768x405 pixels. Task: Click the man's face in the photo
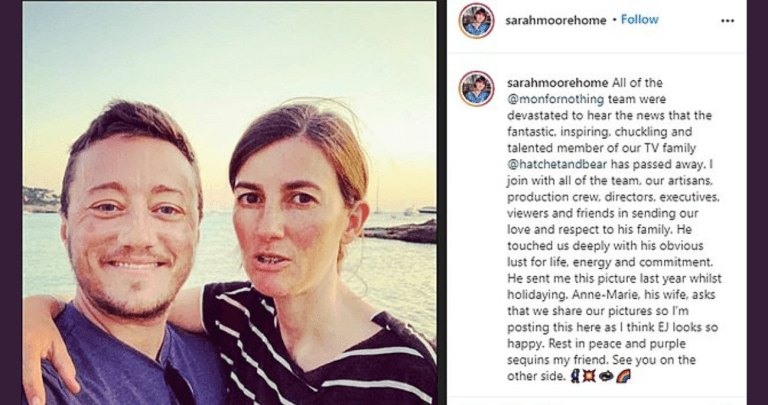[x=133, y=228]
